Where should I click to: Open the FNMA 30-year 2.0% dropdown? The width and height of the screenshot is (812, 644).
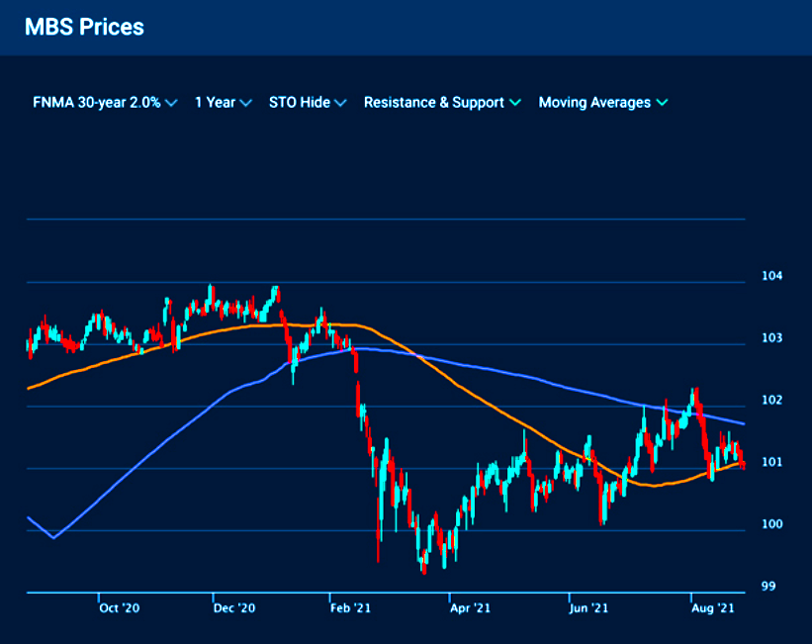tap(104, 103)
